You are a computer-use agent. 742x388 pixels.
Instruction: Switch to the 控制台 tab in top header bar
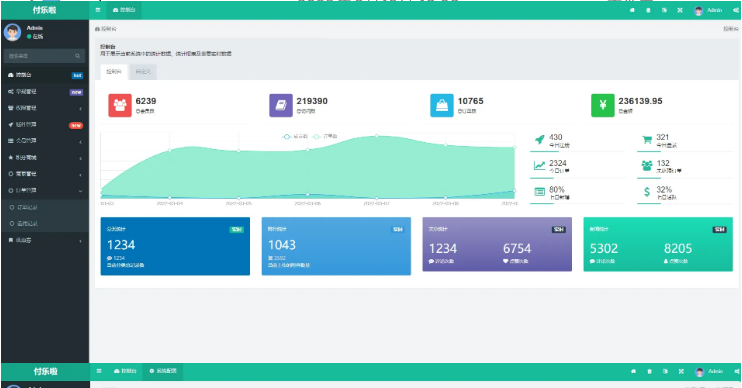coord(124,10)
